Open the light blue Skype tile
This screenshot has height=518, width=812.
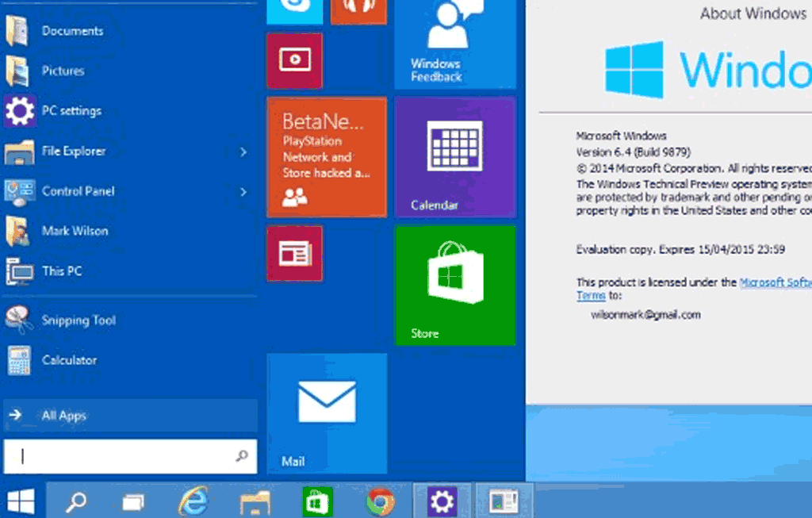pos(295,11)
